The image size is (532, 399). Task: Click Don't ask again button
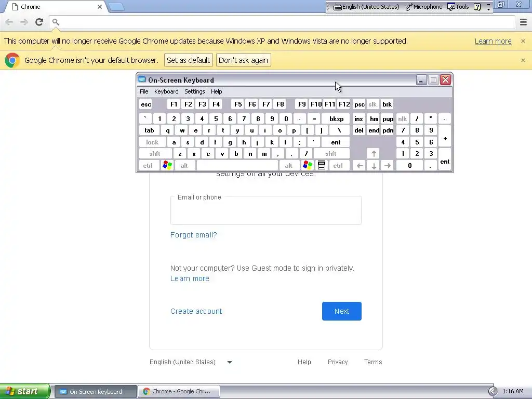coord(243,60)
